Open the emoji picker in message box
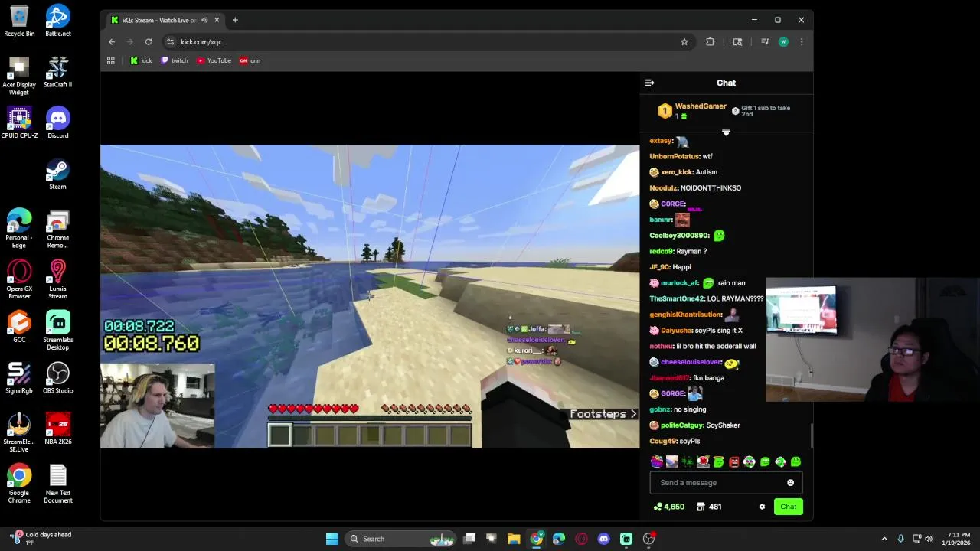This screenshot has width=980, height=551. coord(790,483)
